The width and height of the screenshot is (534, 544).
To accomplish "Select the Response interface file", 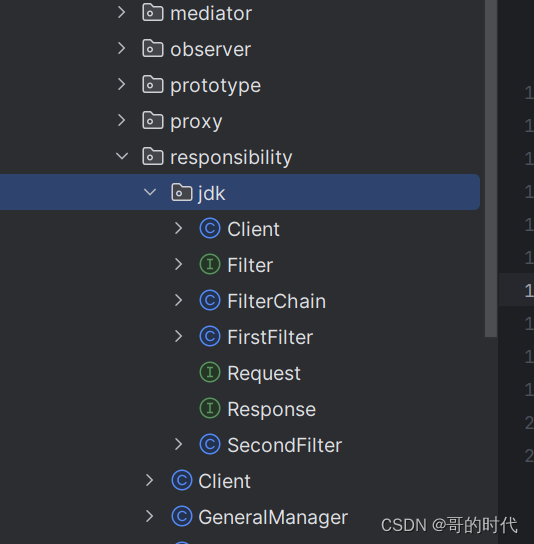I will tap(271, 409).
